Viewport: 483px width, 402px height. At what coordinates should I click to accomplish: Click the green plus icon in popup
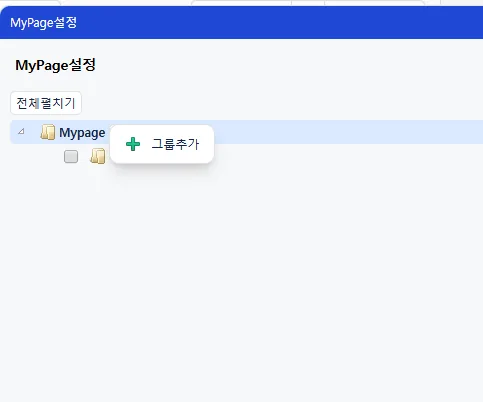click(x=133, y=144)
